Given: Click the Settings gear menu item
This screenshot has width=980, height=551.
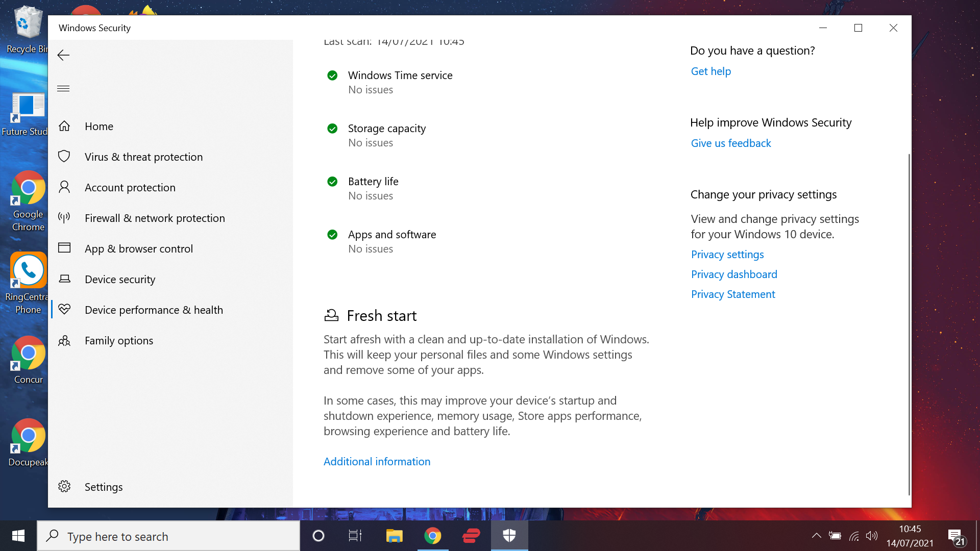Looking at the screenshot, I should click(104, 486).
